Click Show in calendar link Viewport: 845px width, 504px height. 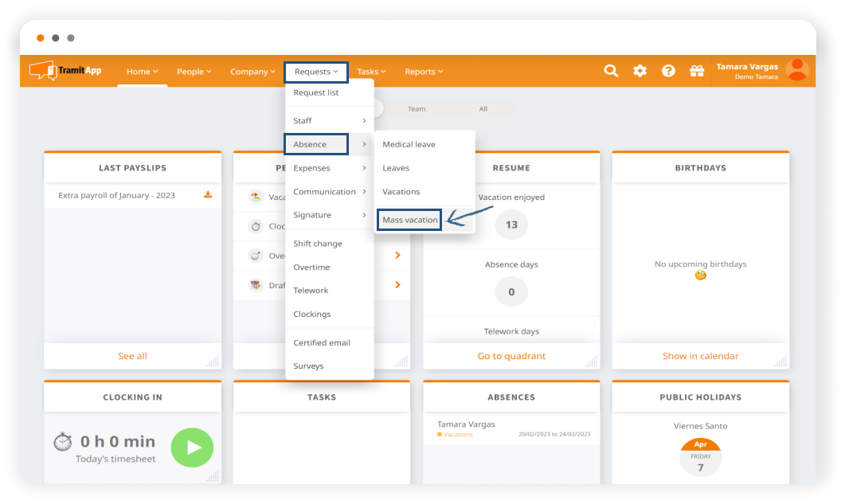click(700, 356)
